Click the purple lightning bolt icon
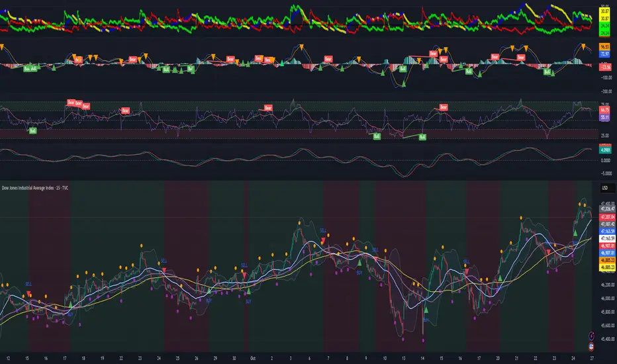Viewport: 617px width, 364px height. 591,336
